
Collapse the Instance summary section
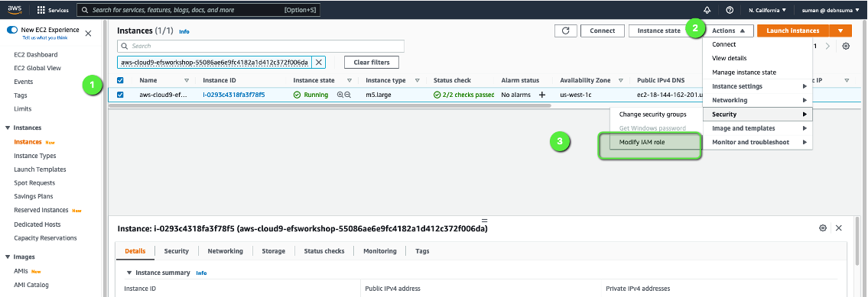point(129,273)
